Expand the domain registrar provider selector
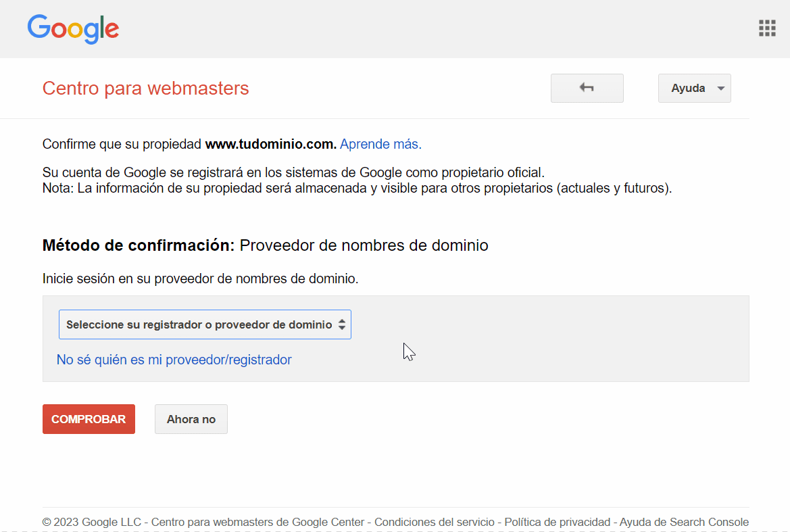Screen dimensions: 790x532 [205, 324]
